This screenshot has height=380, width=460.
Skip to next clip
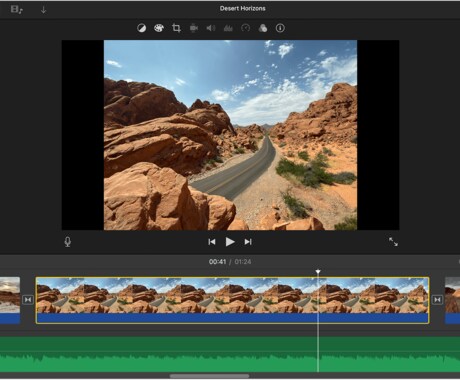coord(248,242)
